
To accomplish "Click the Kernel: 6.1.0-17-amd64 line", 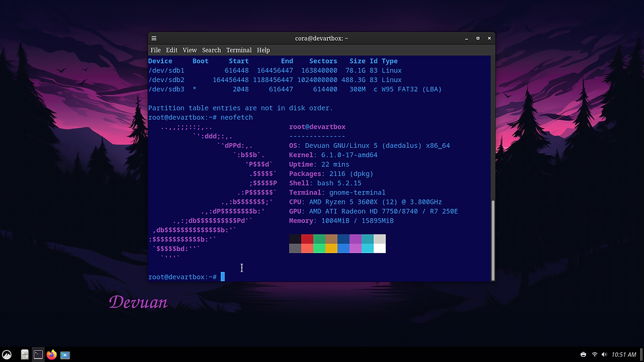I will point(333,155).
